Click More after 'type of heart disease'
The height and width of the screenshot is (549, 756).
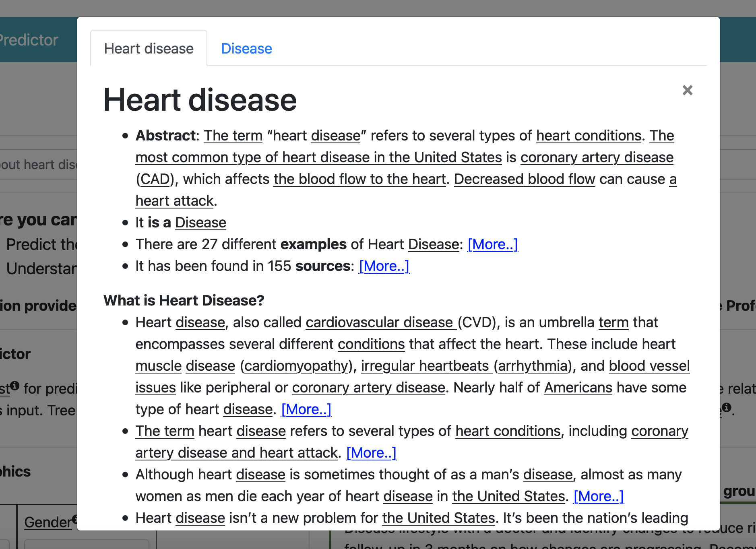(306, 409)
